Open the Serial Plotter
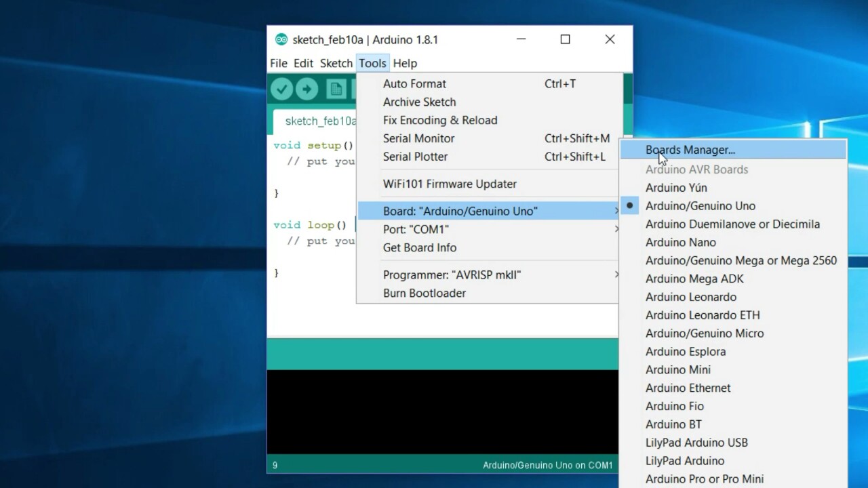868x488 pixels. [488, 157]
